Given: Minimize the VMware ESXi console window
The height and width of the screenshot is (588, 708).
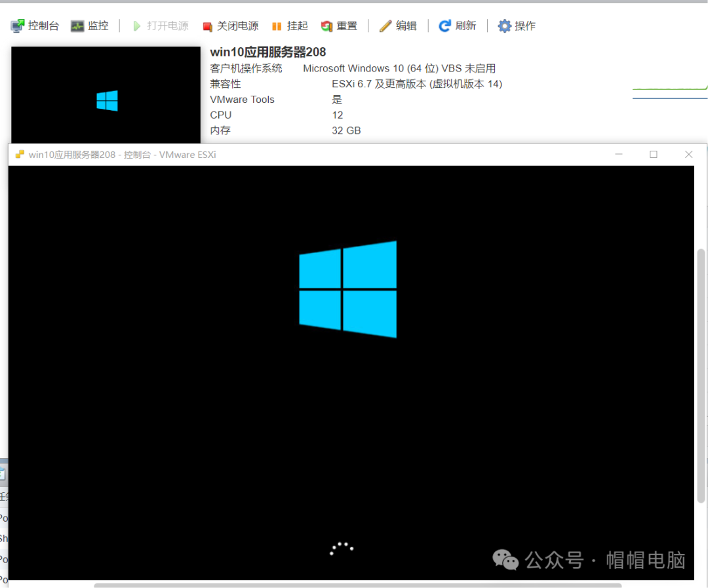Looking at the screenshot, I should pyautogui.click(x=619, y=155).
